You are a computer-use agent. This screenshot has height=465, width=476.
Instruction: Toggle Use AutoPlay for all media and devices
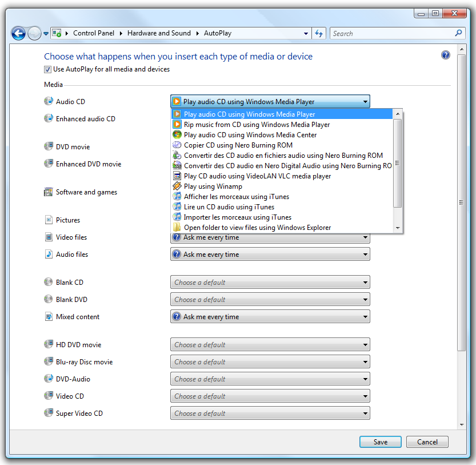[47, 70]
